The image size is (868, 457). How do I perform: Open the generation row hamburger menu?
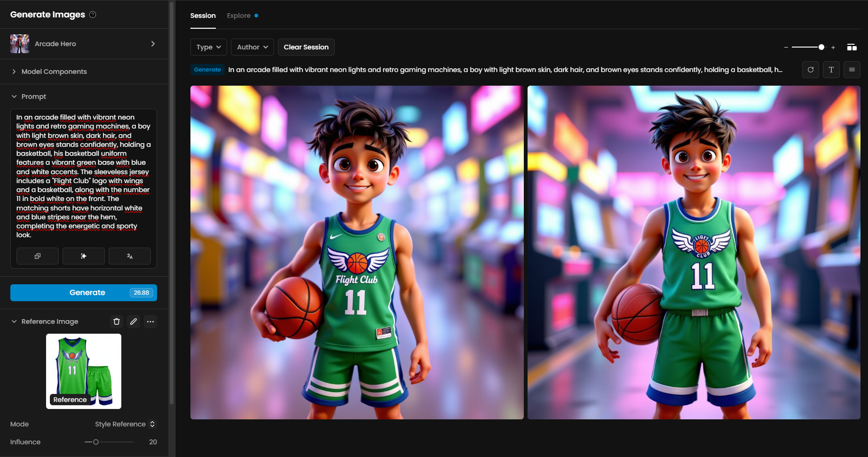(x=852, y=70)
